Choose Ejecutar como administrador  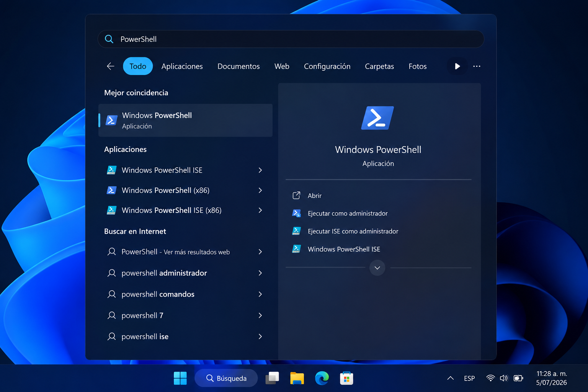(x=348, y=214)
